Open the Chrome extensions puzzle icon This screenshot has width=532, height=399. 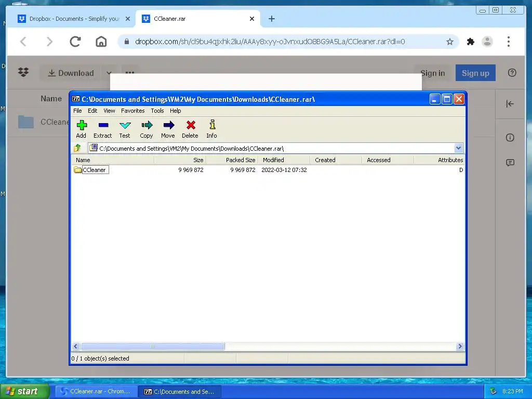(471, 42)
